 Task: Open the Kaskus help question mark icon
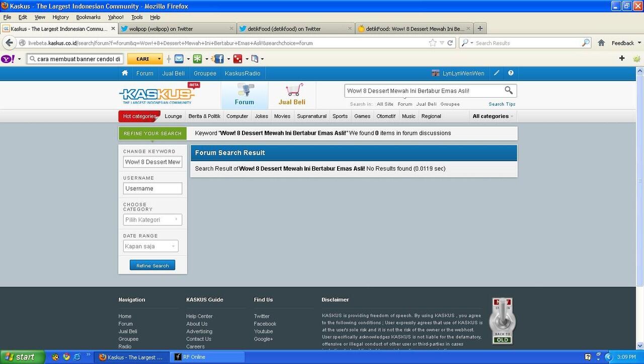coord(511,73)
